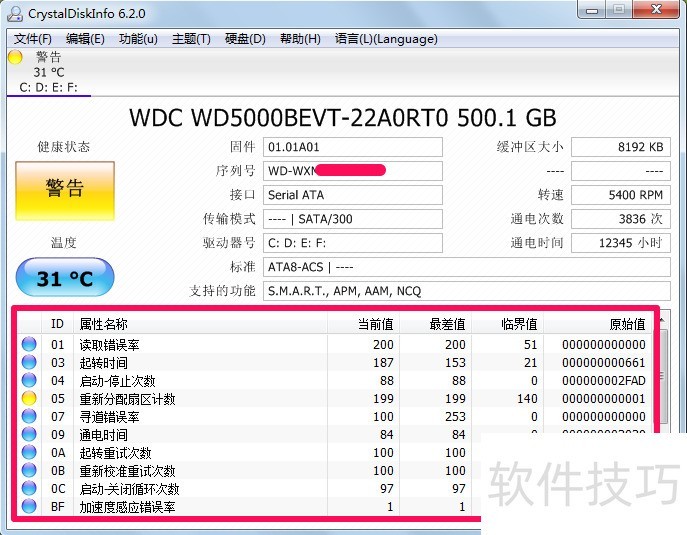Click the power-on hours value 12345 小时
The image size is (687, 535).
point(621,243)
